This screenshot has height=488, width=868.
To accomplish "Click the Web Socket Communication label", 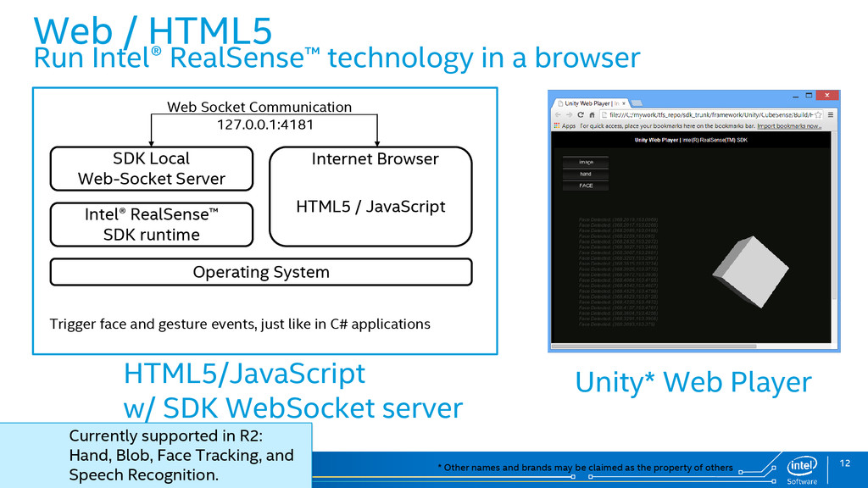I will [x=259, y=107].
